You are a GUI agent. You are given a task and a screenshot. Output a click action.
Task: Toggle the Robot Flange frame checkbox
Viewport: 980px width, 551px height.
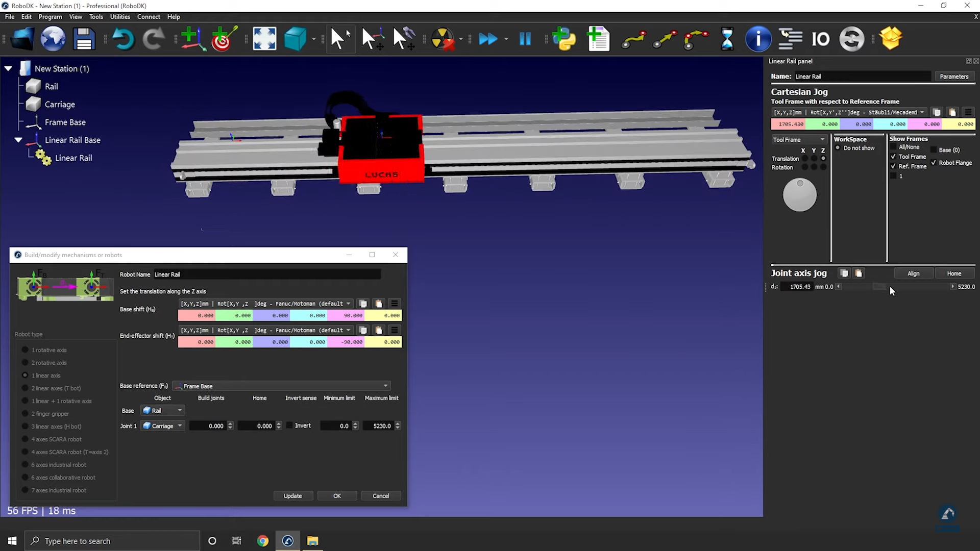[934, 163]
